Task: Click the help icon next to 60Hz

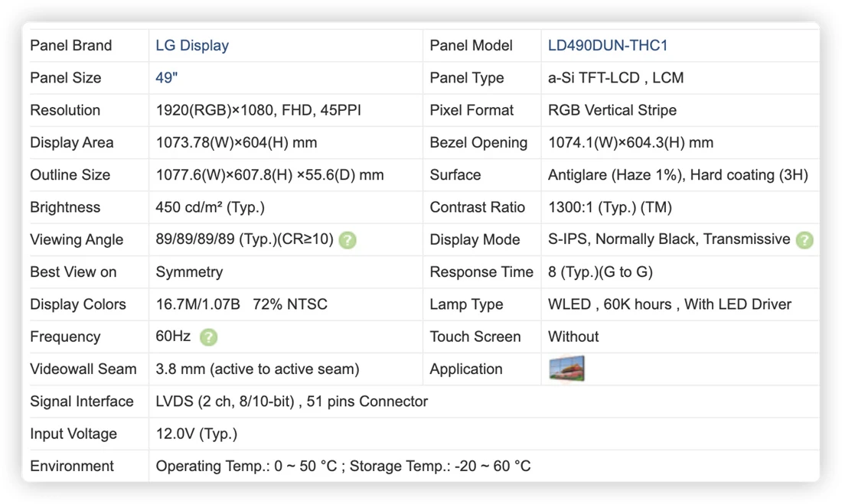Action: click(x=208, y=337)
